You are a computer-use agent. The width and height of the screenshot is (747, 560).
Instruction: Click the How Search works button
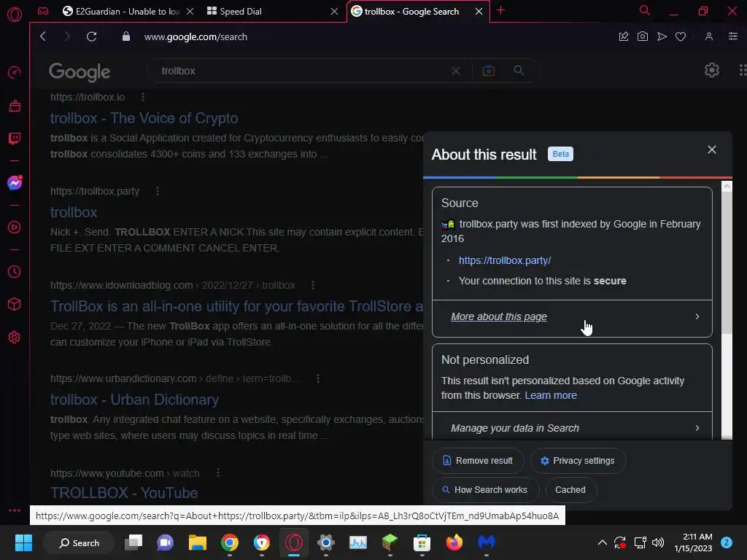coord(485,490)
